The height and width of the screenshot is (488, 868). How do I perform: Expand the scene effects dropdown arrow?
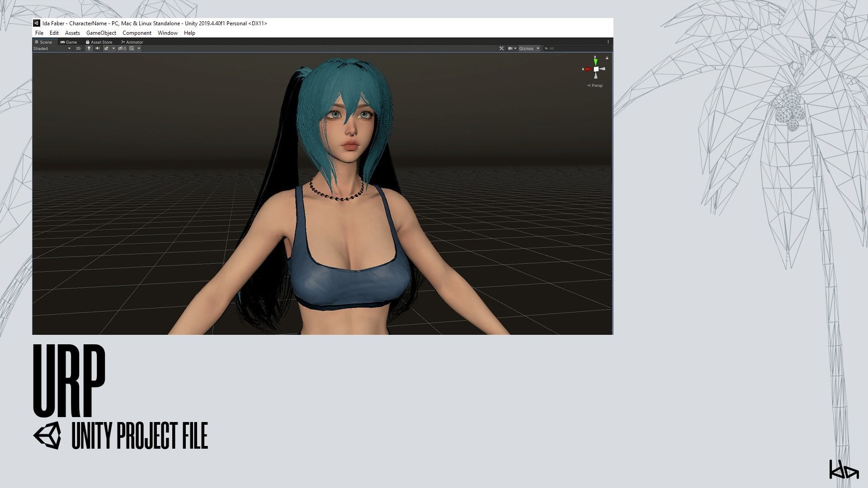113,48
